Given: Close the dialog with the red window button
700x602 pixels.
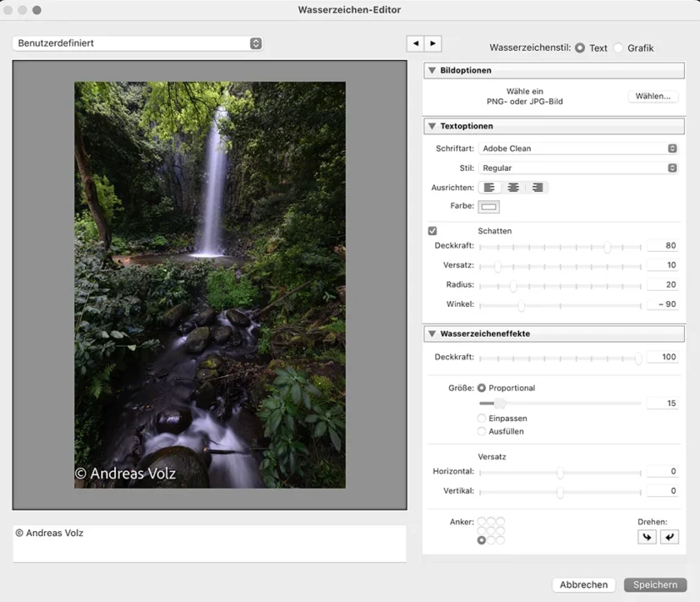Looking at the screenshot, I should (8, 9).
